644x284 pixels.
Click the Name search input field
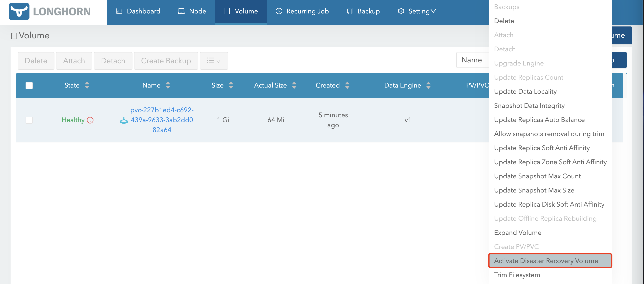point(472,60)
